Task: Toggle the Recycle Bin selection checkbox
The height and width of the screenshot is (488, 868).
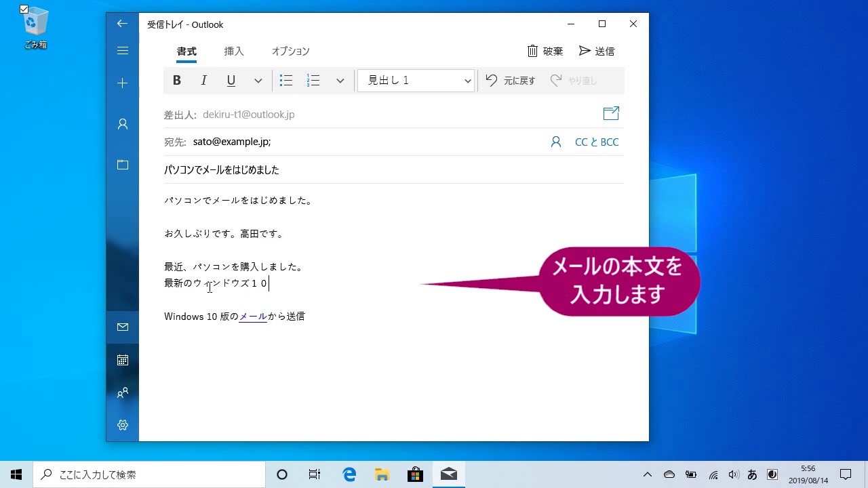Action: [24, 9]
